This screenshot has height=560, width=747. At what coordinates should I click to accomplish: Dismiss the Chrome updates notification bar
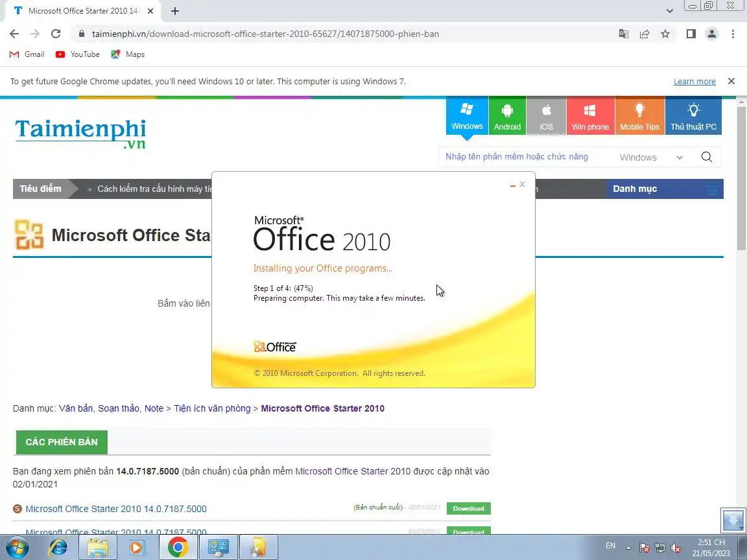coord(731,81)
